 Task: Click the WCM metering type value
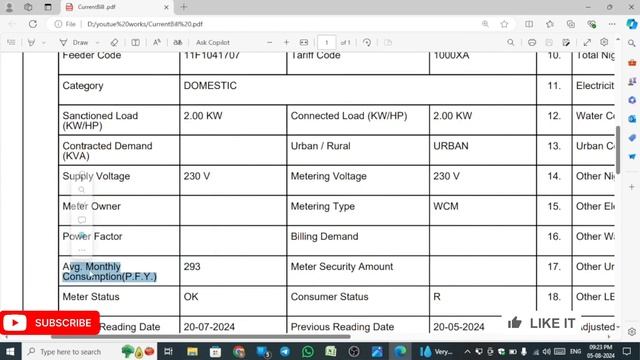coord(446,206)
